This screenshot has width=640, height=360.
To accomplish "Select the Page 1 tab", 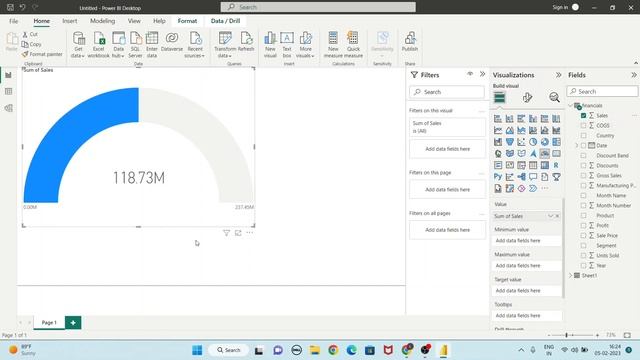I will click(49, 322).
